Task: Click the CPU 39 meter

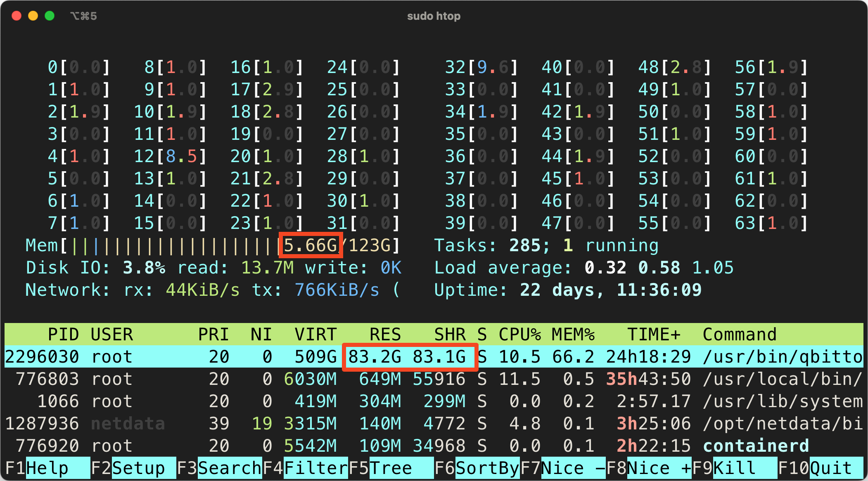Action: (481, 223)
